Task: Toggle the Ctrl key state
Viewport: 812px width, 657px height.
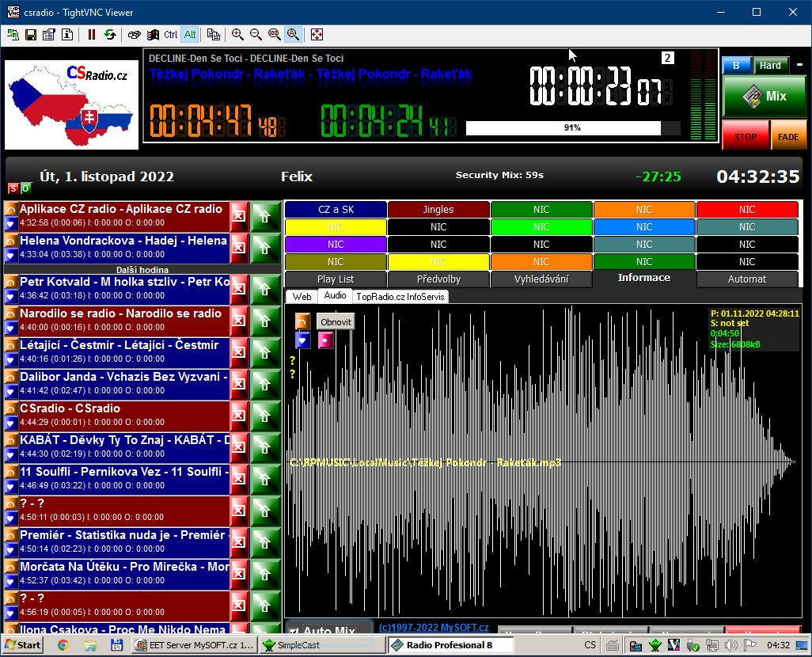Action: click(x=171, y=35)
